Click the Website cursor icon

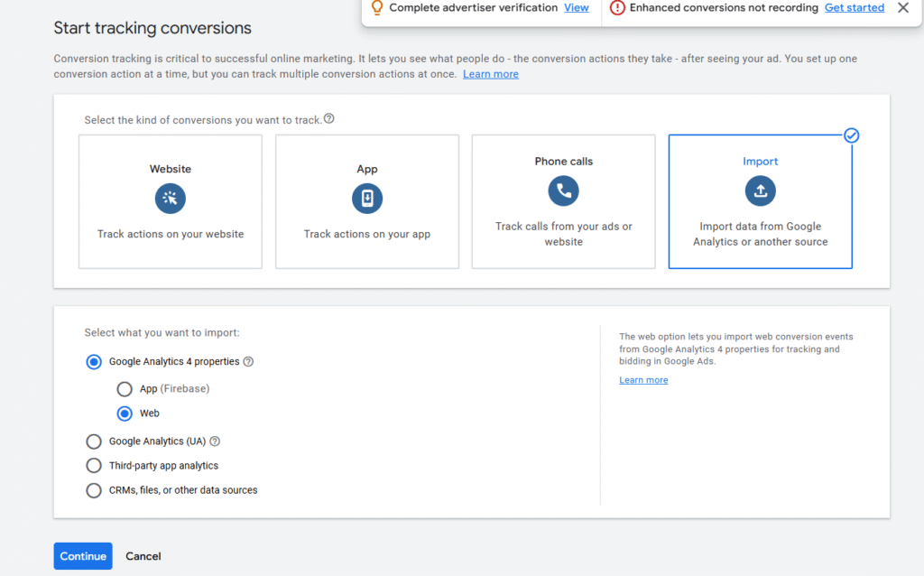pos(171,199)
